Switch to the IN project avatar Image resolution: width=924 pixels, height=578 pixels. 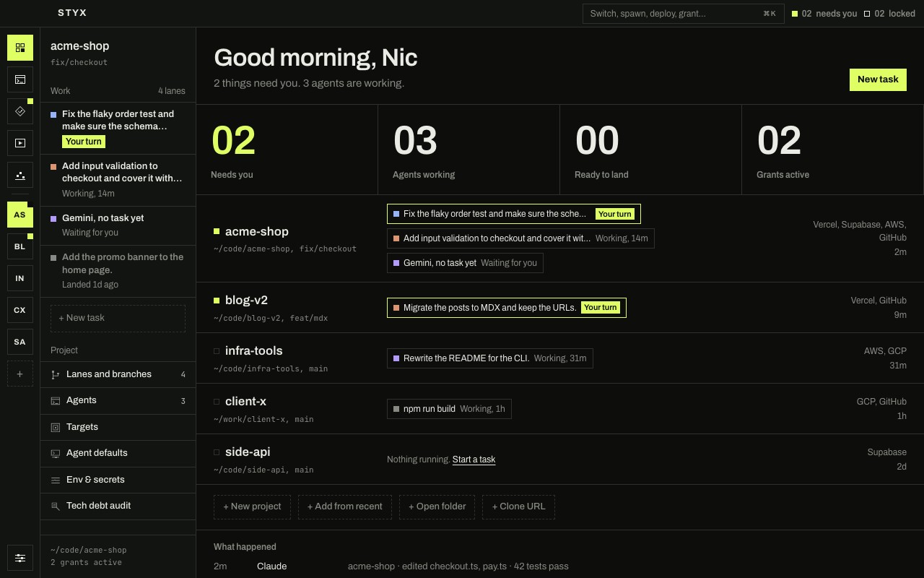(x=20, y=278)
